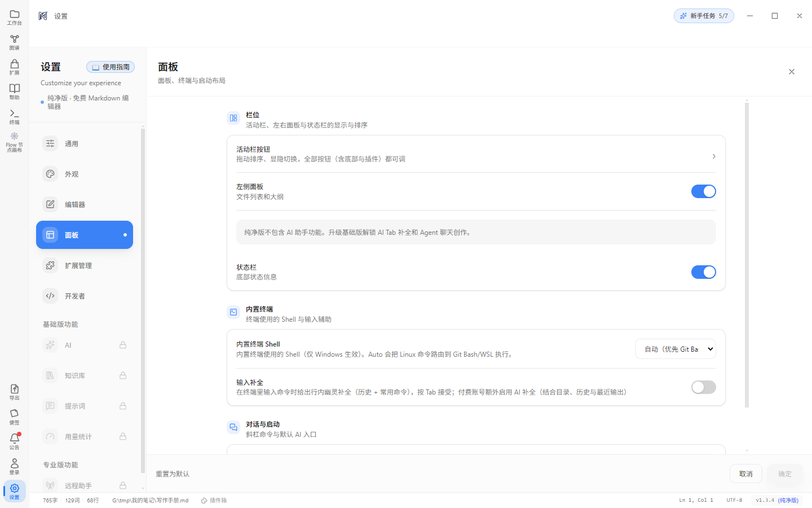812x508 pixels.
Task: Open the 便签 sticky note icon
Action: [15, 417]
